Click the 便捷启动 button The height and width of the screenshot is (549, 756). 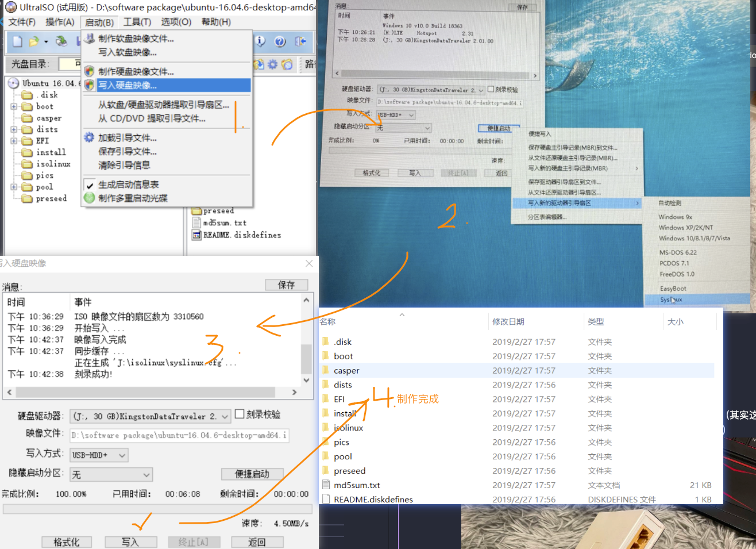click(252, 474)
